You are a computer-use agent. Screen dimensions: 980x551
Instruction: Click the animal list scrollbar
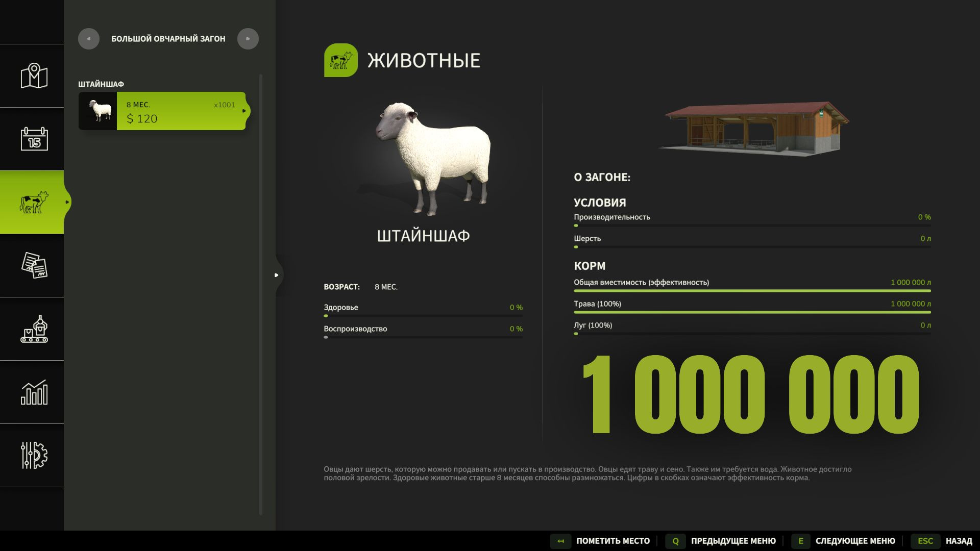[261, 294]
